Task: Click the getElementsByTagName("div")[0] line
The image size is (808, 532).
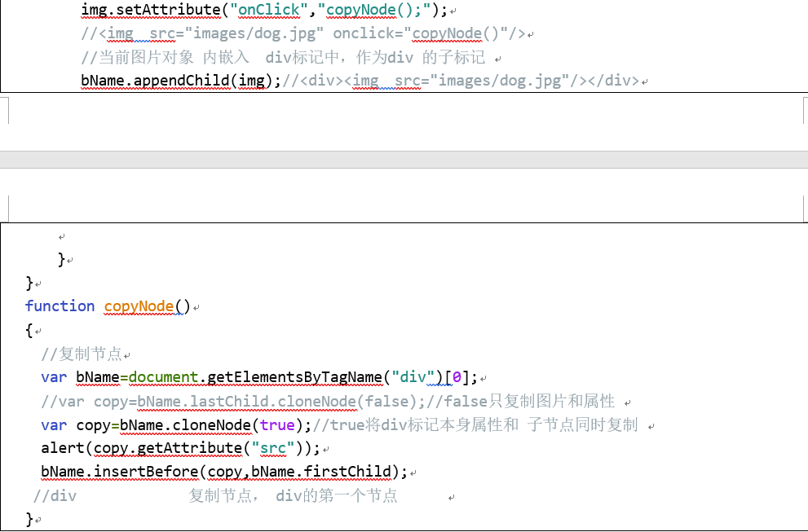Action: [x=259, y=377]
